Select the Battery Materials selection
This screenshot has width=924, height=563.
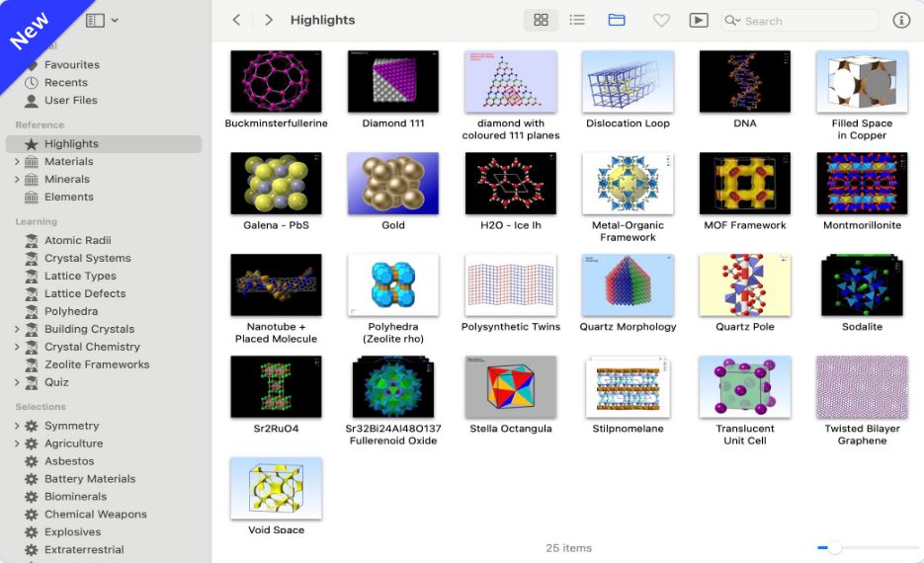pos(90,479)
